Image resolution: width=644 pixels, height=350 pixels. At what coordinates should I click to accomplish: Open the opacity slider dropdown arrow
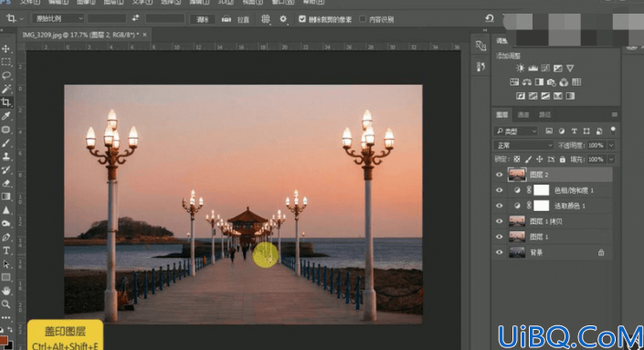pos(611,145)
